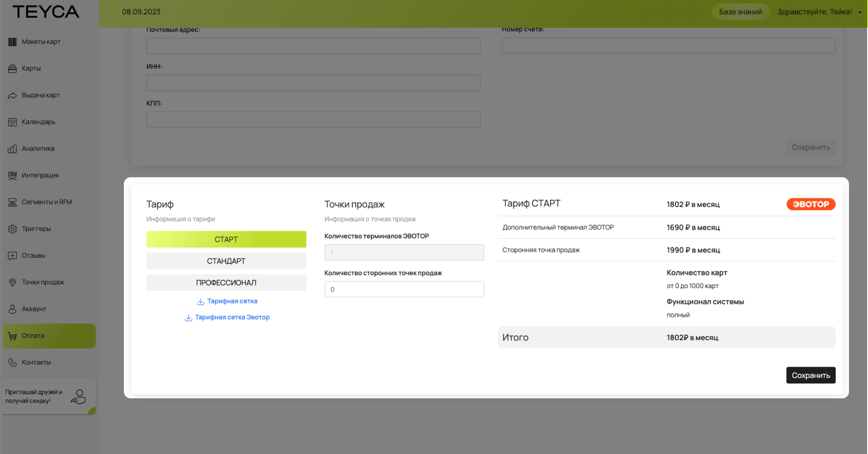Click the invite friends hand-person icon
This screenshot has height=454, width=868.
pos(78,397)
